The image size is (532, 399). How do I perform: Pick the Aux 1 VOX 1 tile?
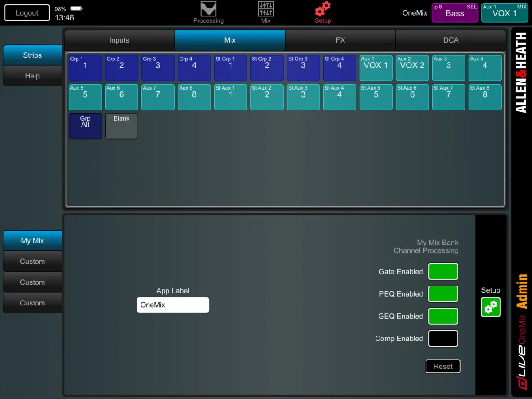click(x=376, y=68)
